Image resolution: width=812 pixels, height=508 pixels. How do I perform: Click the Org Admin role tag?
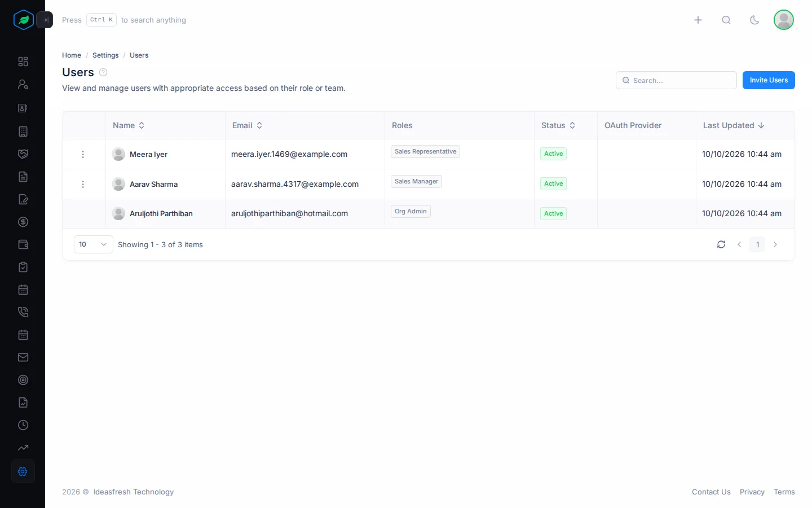411,211
